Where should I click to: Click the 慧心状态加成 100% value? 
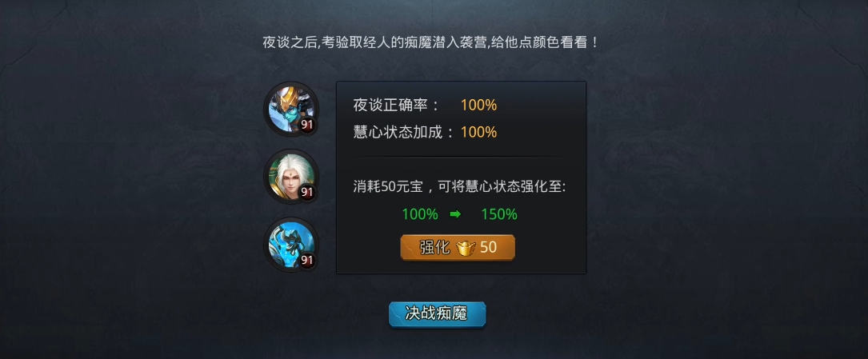[478, 132]
